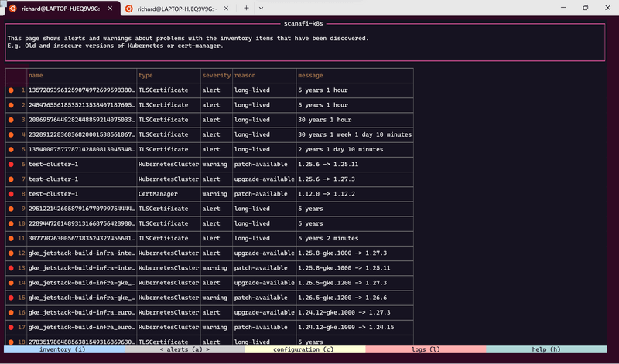Click the severity column header
Screen dimensions: 619x364
[217, 75]
